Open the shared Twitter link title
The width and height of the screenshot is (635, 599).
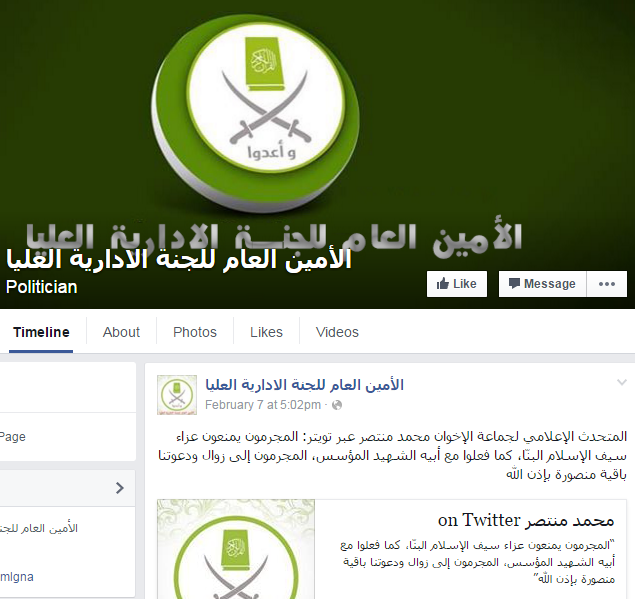click(526, 520)
